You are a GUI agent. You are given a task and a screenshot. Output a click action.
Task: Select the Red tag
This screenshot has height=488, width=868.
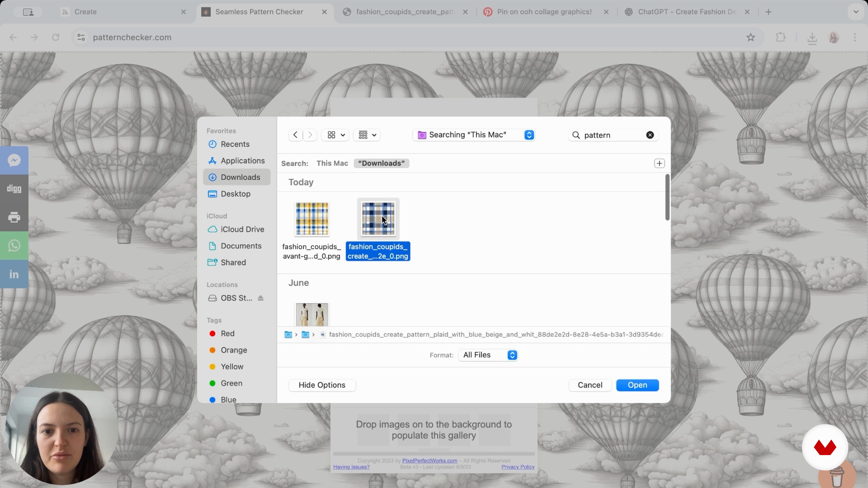pos(227,333)
